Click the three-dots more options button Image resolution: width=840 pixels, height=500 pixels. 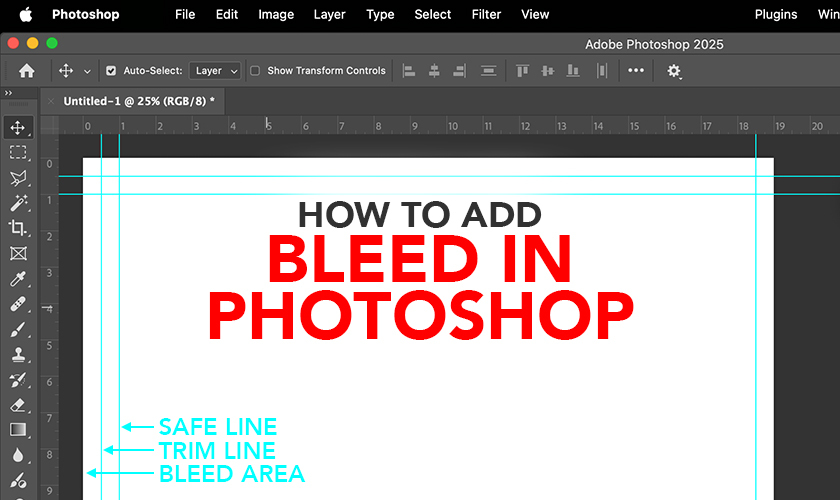(x=636, y=71)
